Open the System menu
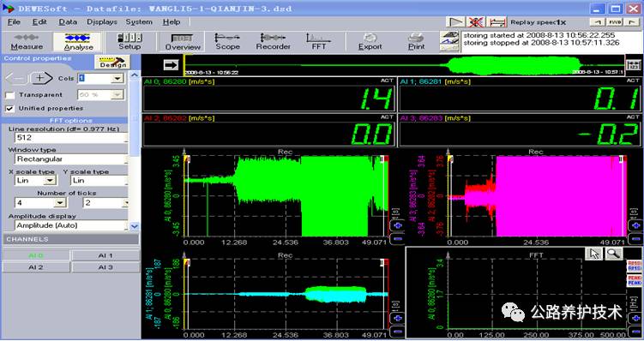 click(x=139, y=22)
